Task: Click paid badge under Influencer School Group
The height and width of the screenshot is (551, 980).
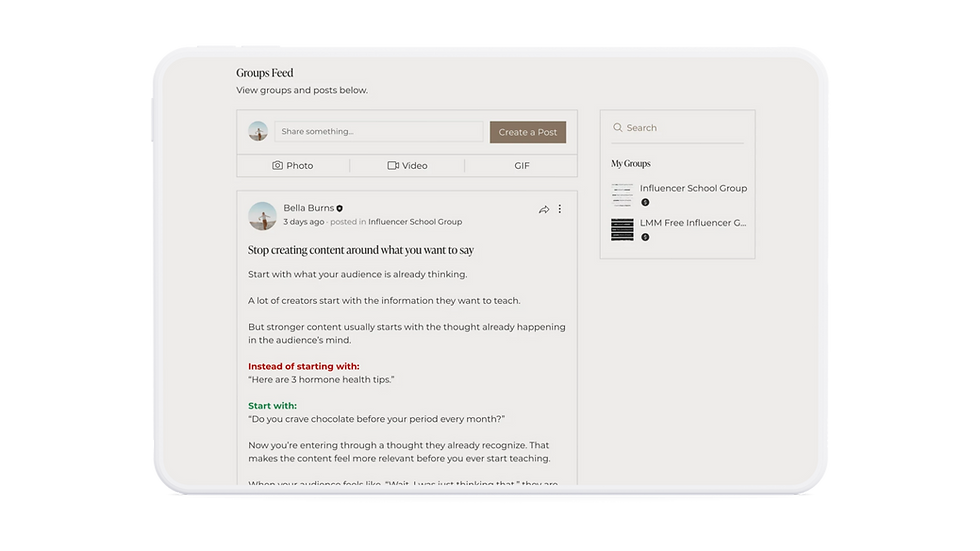Action: click(645, 202)
